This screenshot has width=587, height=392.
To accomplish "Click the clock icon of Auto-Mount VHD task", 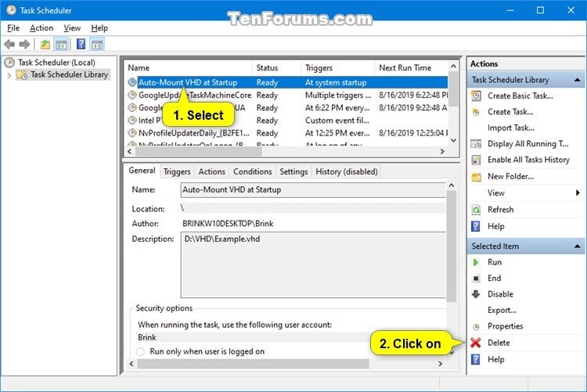I will coord(132,82).
